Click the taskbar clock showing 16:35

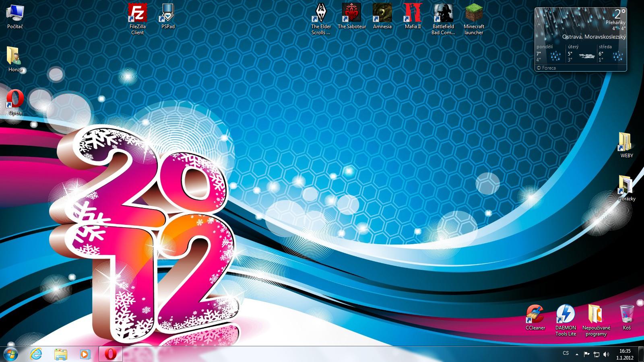(625, 354)
